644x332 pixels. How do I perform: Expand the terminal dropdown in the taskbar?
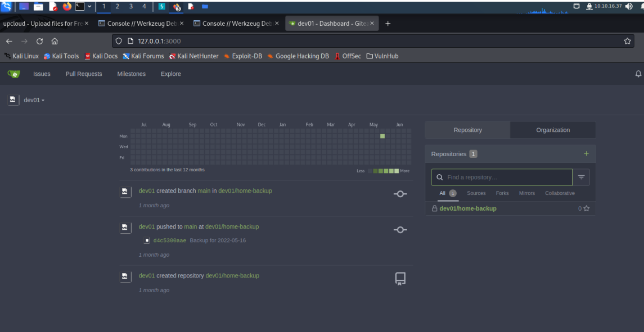(x=90, y=7)
